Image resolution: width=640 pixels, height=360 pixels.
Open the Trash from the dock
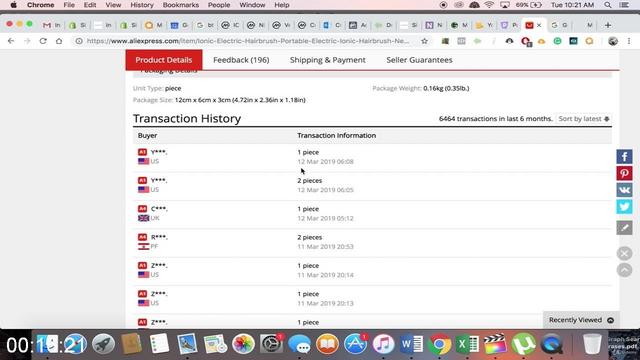592,344
